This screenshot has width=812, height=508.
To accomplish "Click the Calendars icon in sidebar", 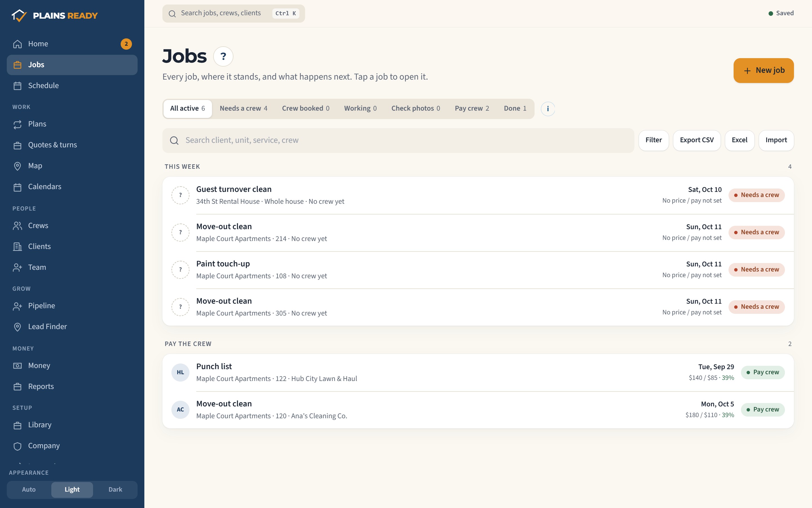I will pos(17,187).
